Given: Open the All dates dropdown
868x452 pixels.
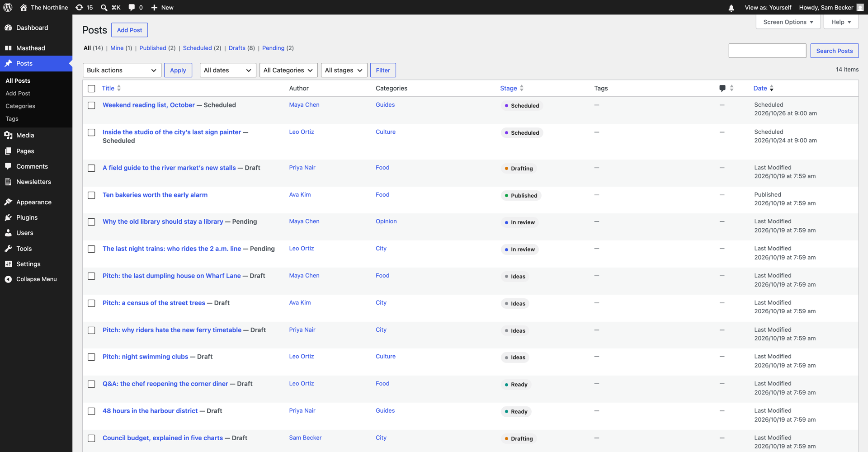Looking at the screenshot, I should [x=228, y=70].
